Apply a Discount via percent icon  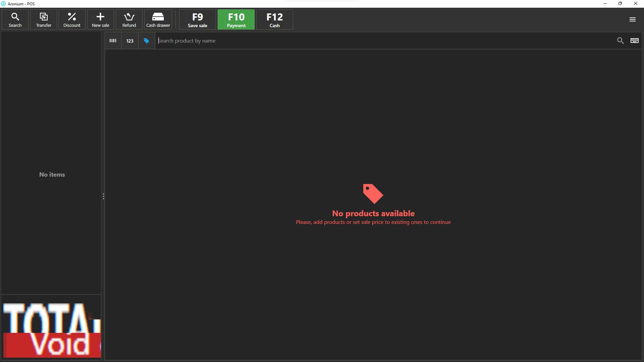(x=72, y=20)
